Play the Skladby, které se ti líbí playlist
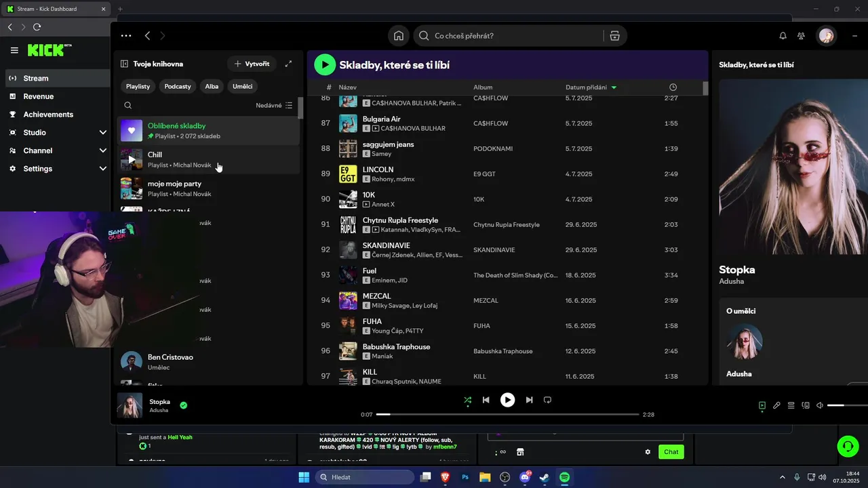 [x=325, y=64]
